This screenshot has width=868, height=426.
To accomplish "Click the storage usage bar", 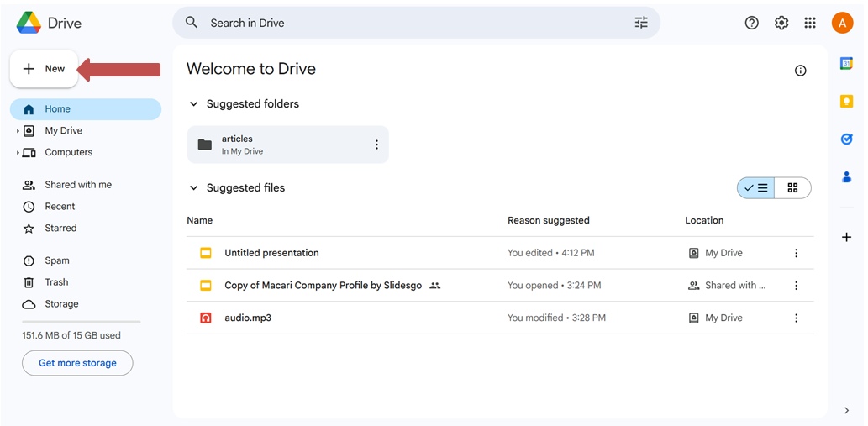I will click(x=82, y=322).
